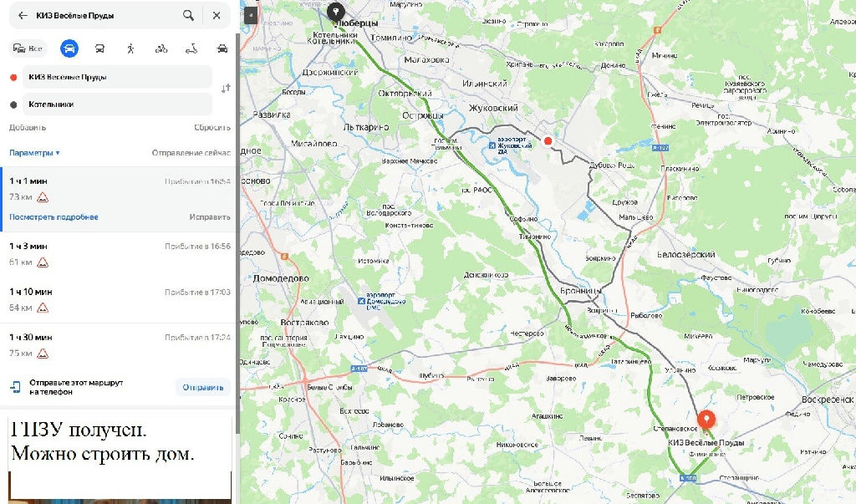Click the 'Дзержинский' label on map
The image size is (856, 504).
(x=329, y=72)
